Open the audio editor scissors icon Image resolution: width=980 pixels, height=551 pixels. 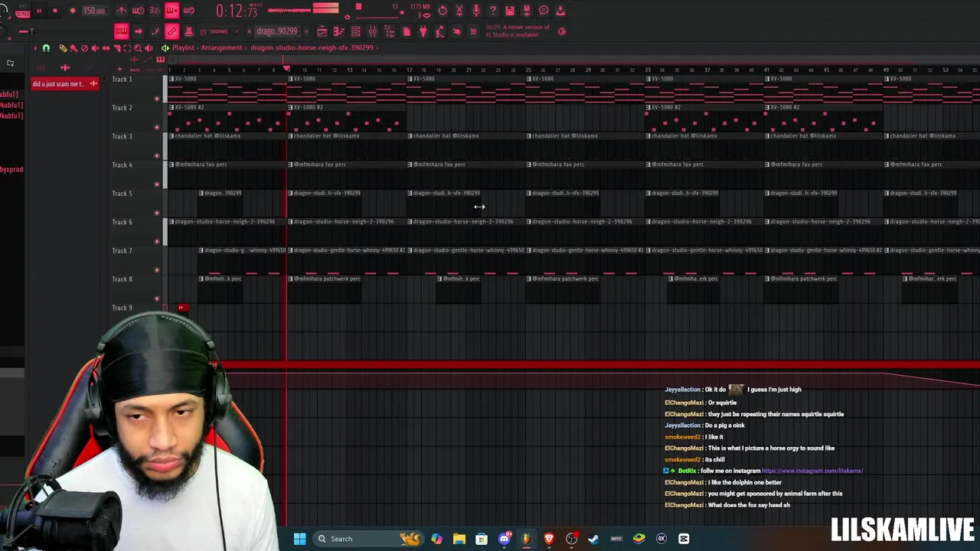pos(459,10)
